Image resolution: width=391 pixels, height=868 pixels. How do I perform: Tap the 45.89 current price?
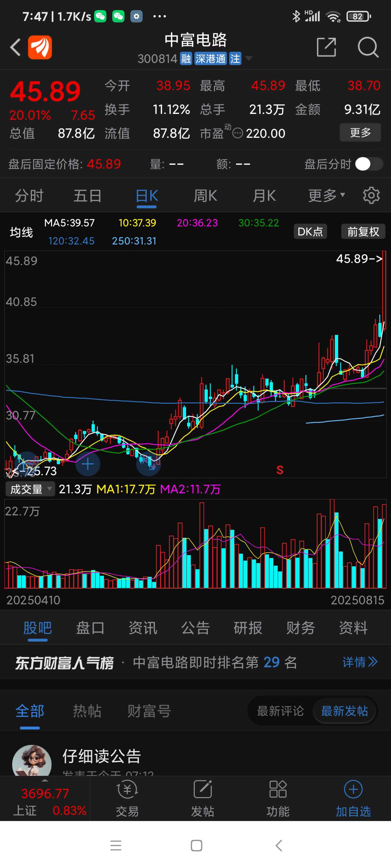coord(45,92)
